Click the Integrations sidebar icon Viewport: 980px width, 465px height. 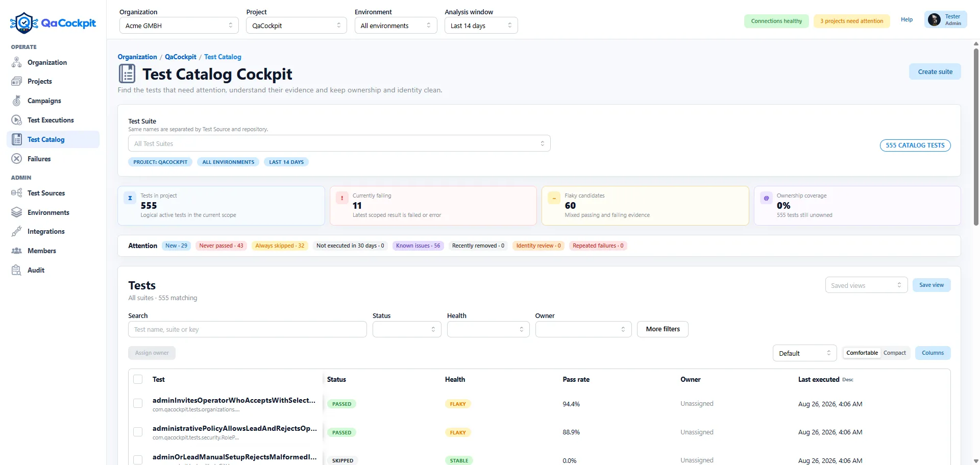(17, 231)
